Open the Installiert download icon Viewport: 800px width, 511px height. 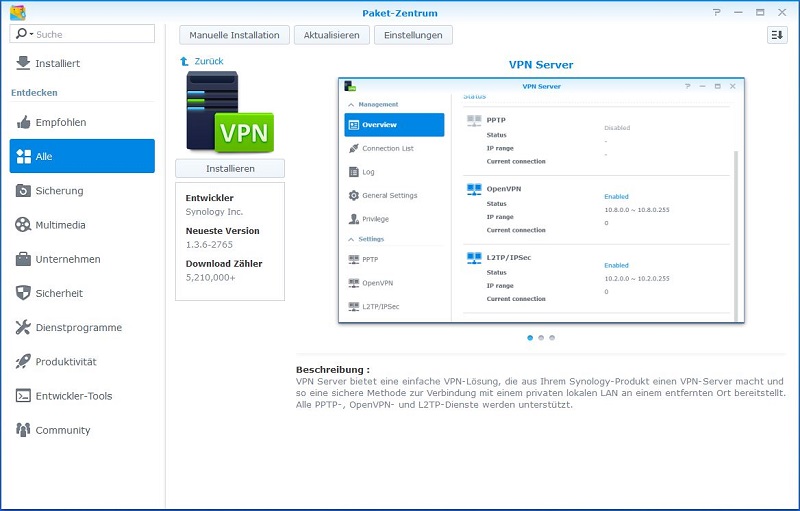tap(23, 63)
